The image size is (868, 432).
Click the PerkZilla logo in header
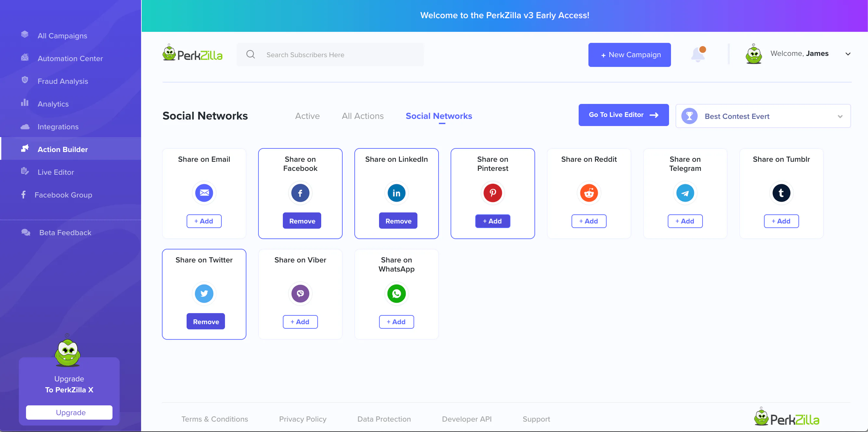(192, 53)
